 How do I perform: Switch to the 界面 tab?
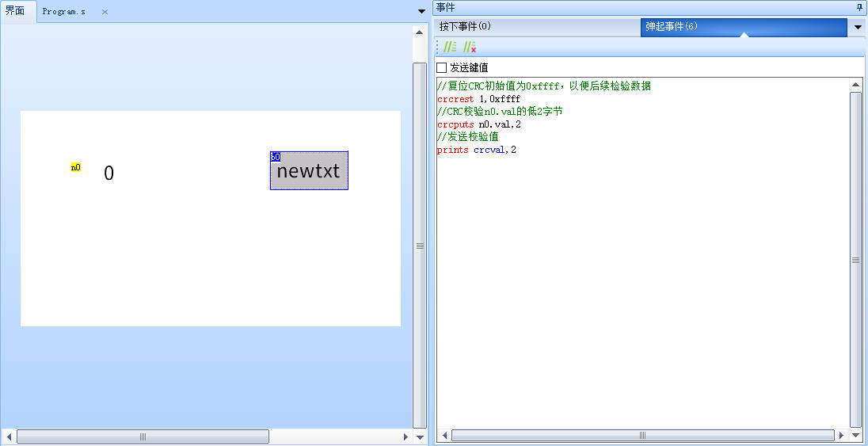(15, 11)
